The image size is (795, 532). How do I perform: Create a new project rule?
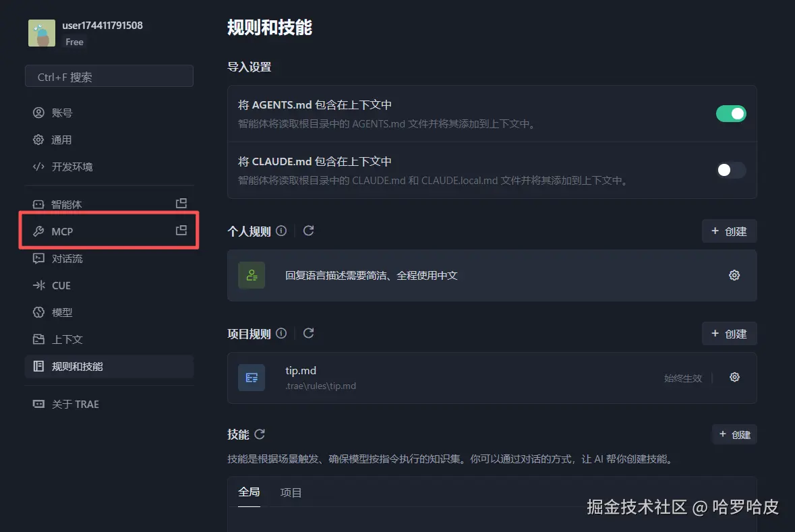729,334
